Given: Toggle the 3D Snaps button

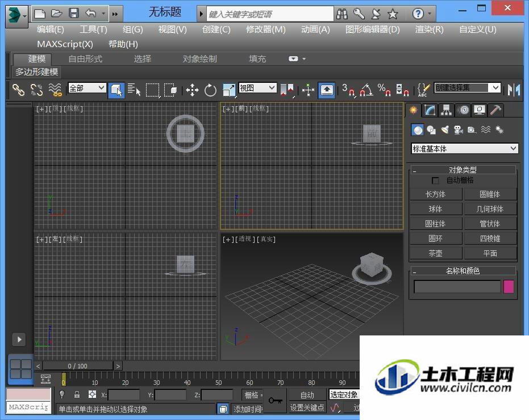Looking at the screenshot, I should 348,90.
